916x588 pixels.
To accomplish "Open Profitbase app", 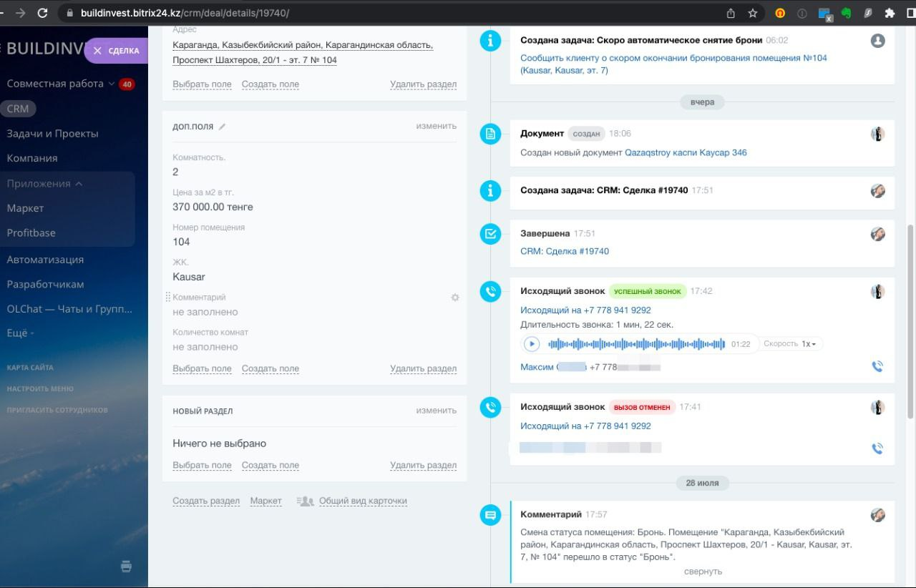I will (31, 232).
